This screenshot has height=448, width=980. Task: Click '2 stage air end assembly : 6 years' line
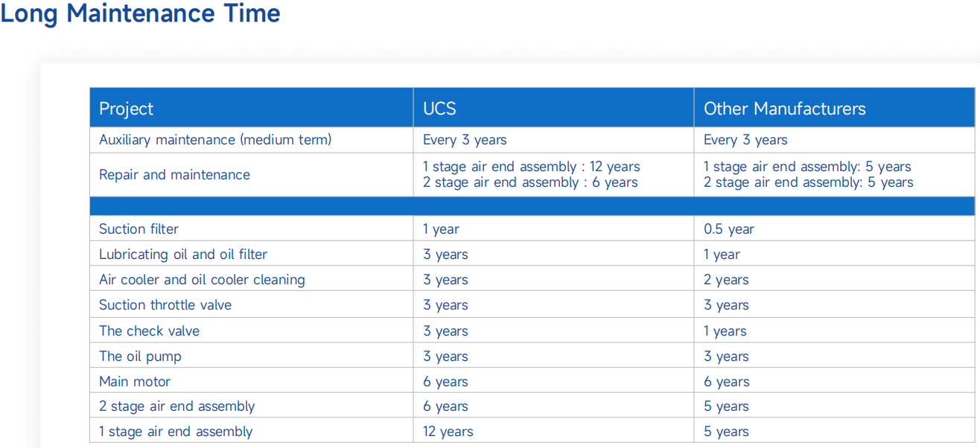530,182
